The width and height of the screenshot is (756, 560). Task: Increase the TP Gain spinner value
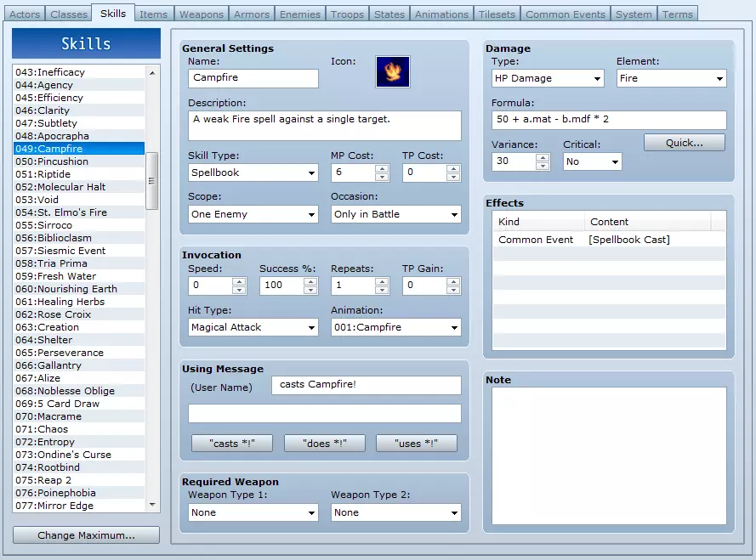click(453, 281)
